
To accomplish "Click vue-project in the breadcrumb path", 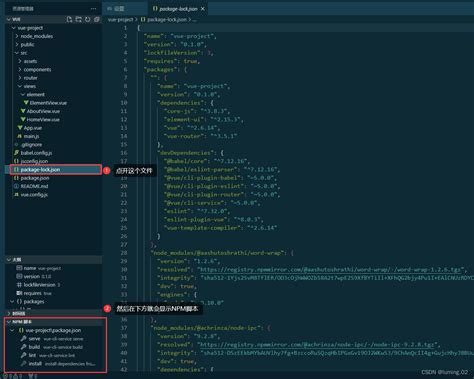I will pos(120,20).
